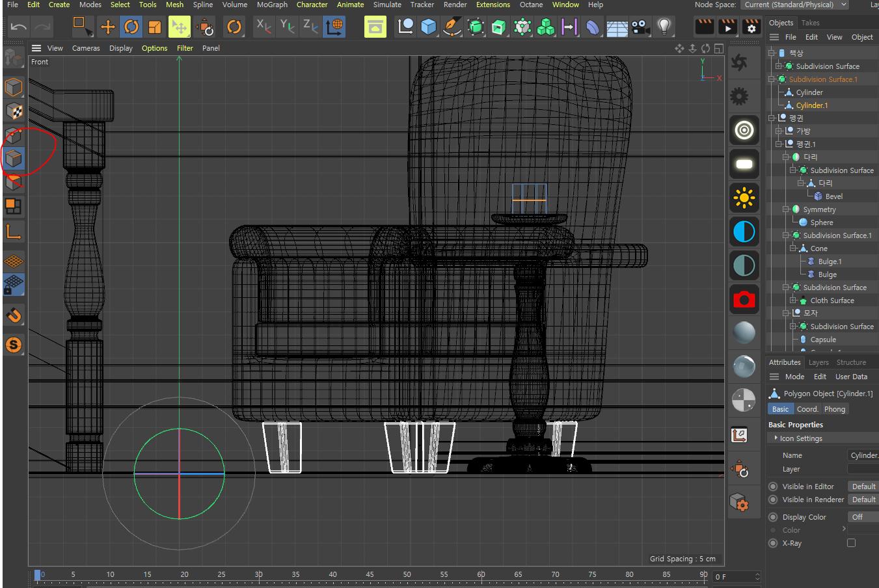Click the Deformer bend icon

593,27
